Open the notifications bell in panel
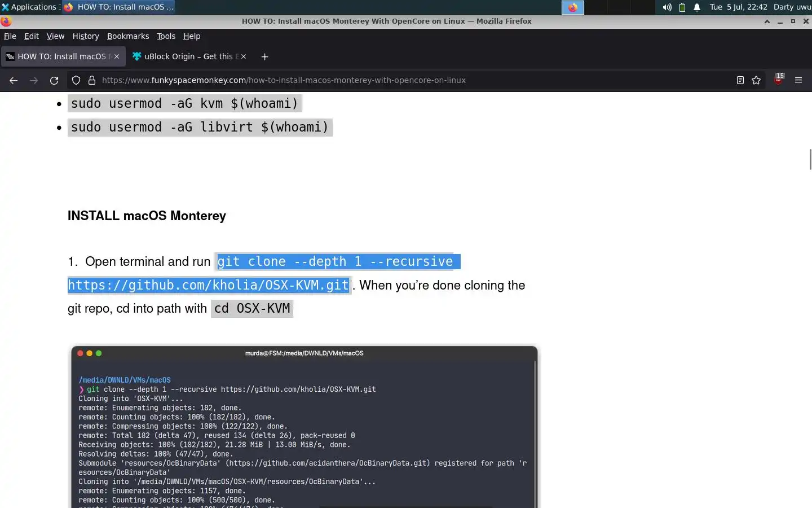The height and width of the screenshot is (508, 812). coord(697,7)
